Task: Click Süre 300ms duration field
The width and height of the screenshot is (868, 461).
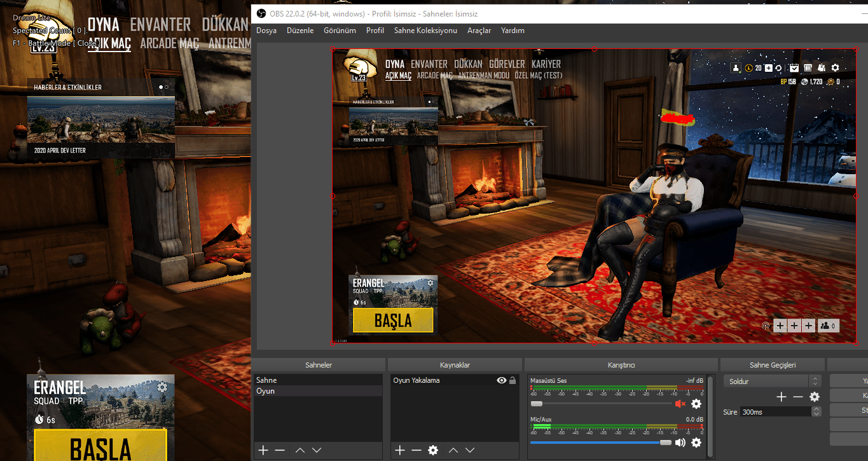Action: (x=775, y=412)
